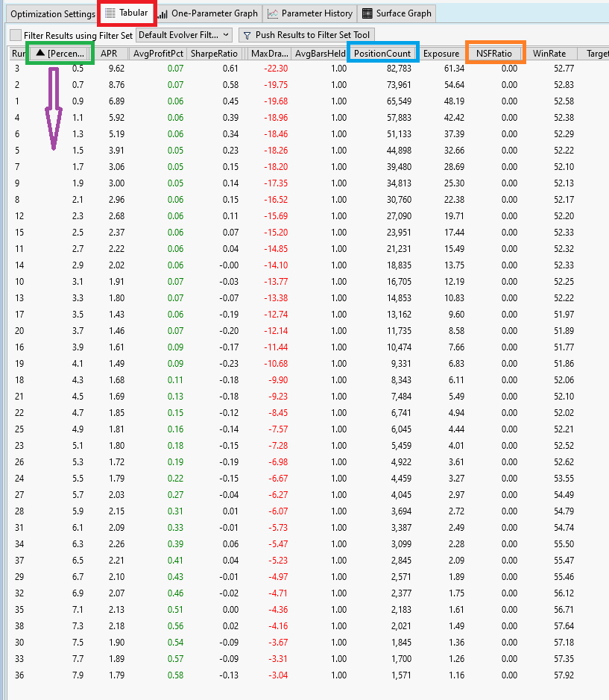Sort by PositionCount column header
This screenshot has height=700, width=609.
pyautogui.click(x=382, y=54)
